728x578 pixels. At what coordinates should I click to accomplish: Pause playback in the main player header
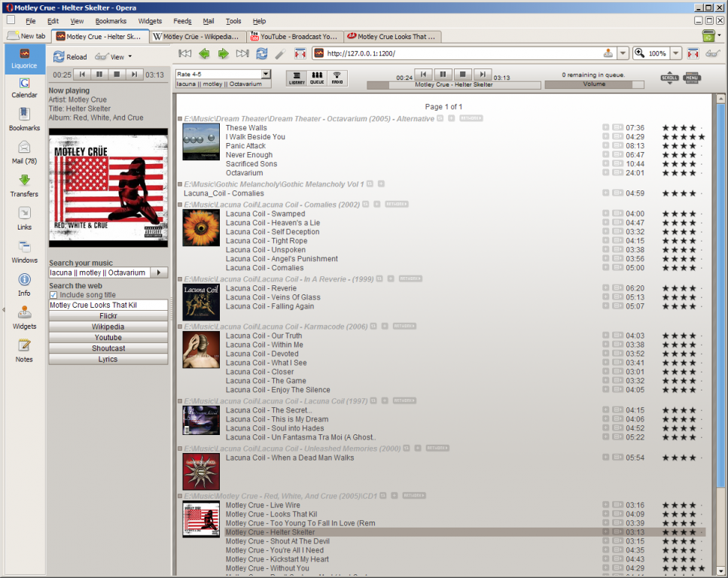(x=443, y=74)
